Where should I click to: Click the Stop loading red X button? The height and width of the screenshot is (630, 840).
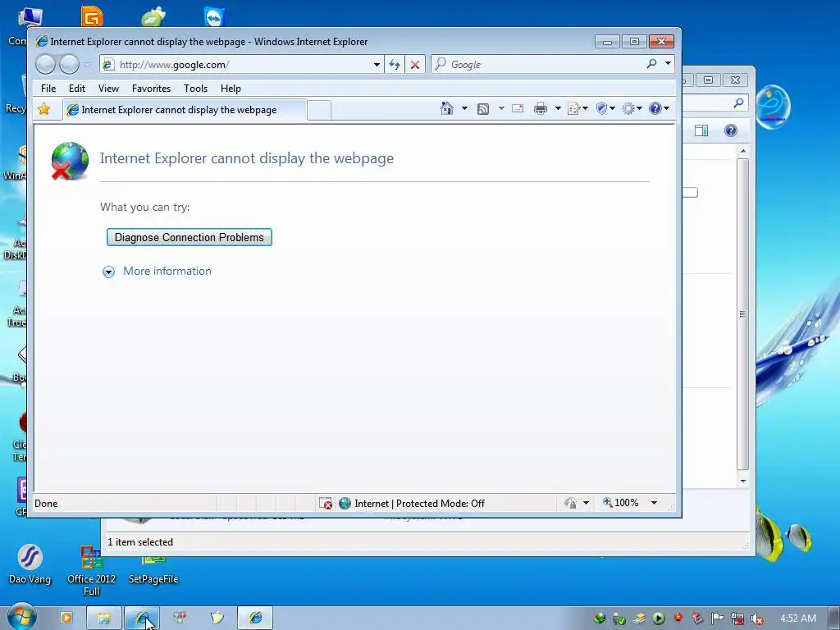(415, 65)
